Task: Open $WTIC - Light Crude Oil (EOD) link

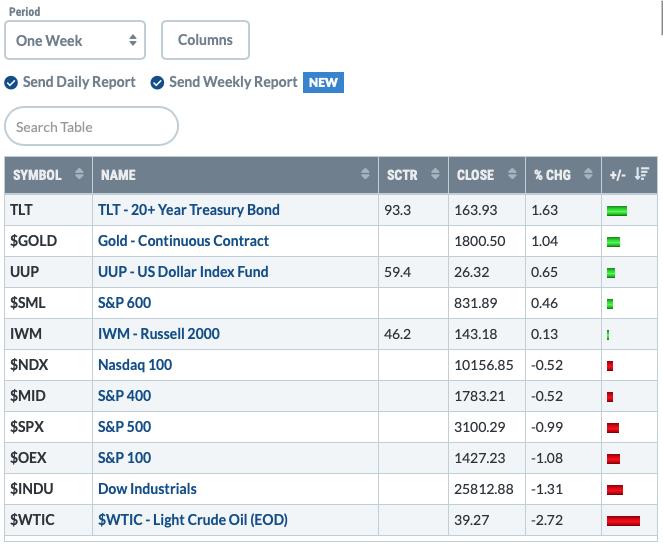Action: click(x=193, y=520)
